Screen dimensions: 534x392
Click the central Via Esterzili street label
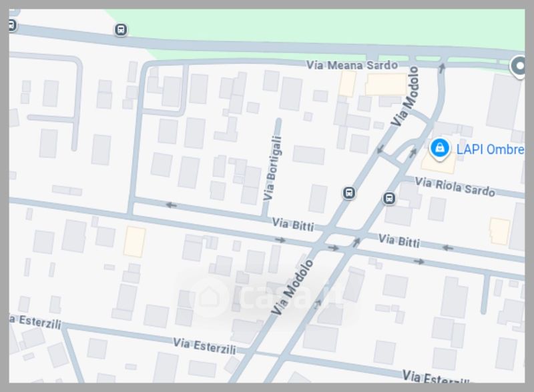[x=204, y=345]
